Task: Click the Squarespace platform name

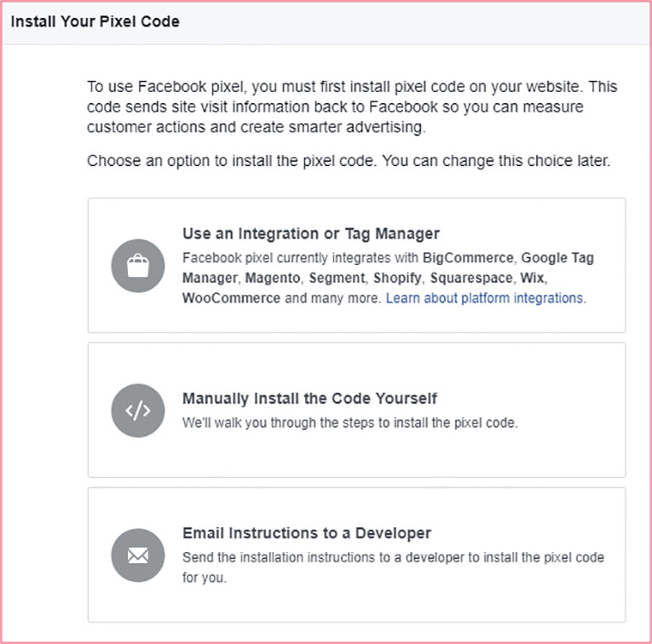Action: pos(471,278)
